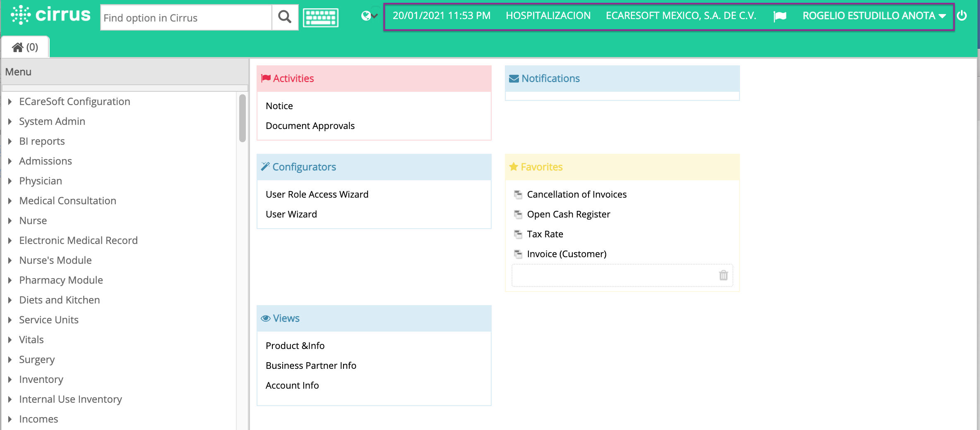
Task: Open Cancellation of Invoices favorite
Action: click(x=576, y=194)
